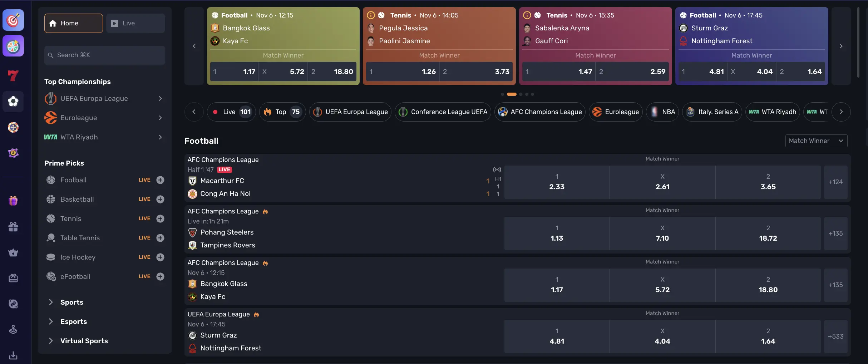Bet on Kaya Fc win at 18.80 in list
This screenshot has width=868, height=364.
[768, 285]
